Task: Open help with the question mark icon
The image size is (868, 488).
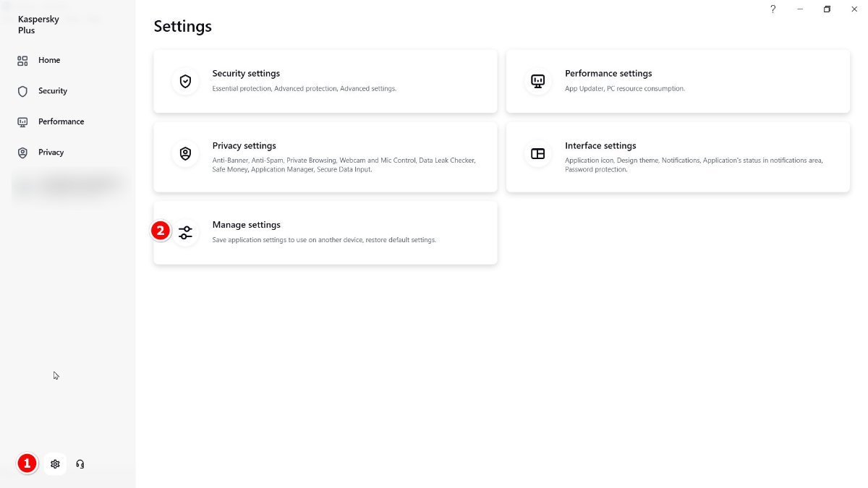Action: [x=773, y=9]
